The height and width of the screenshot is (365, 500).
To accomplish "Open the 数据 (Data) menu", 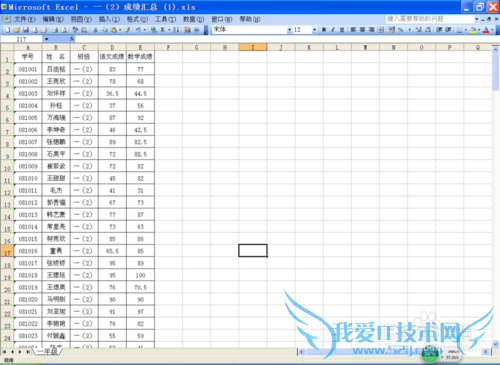I will pyautogui.click(x=193, y=19).
